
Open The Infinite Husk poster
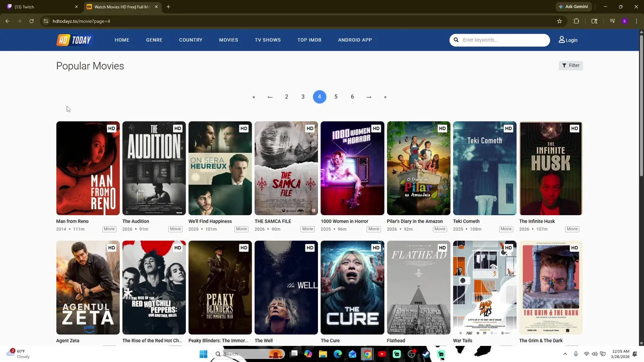(551, 168)
